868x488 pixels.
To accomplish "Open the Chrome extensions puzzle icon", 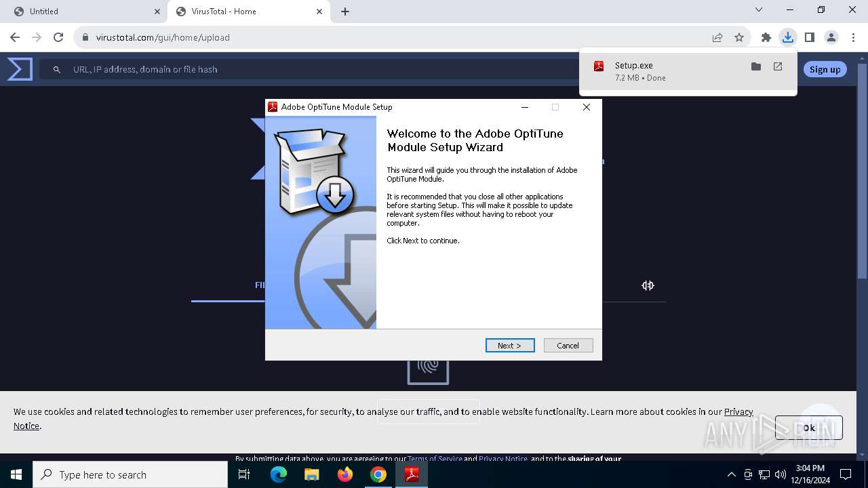I will point(766,37).
